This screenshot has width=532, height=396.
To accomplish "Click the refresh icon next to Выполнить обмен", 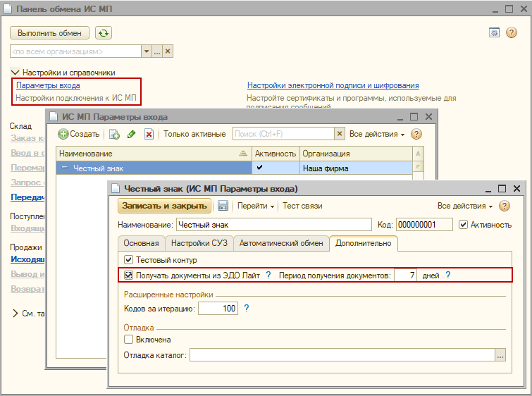I will point(104,33).
